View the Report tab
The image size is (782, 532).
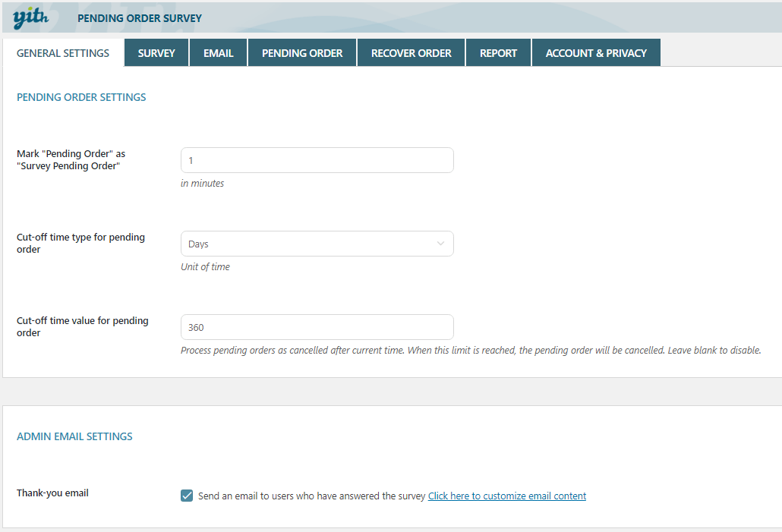pyautogui.click(x=498, y=53)
